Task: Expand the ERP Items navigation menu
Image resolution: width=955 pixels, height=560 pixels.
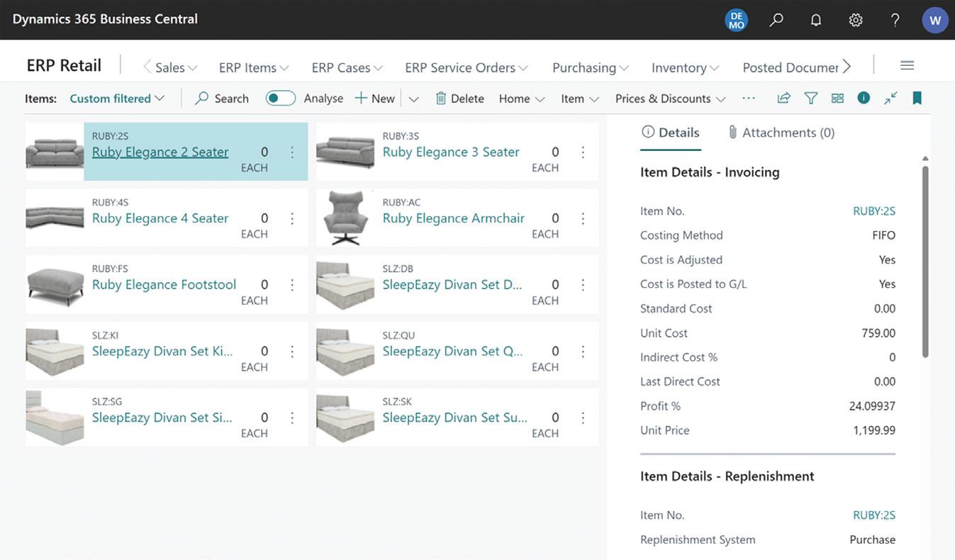Action: click(254, 67)
